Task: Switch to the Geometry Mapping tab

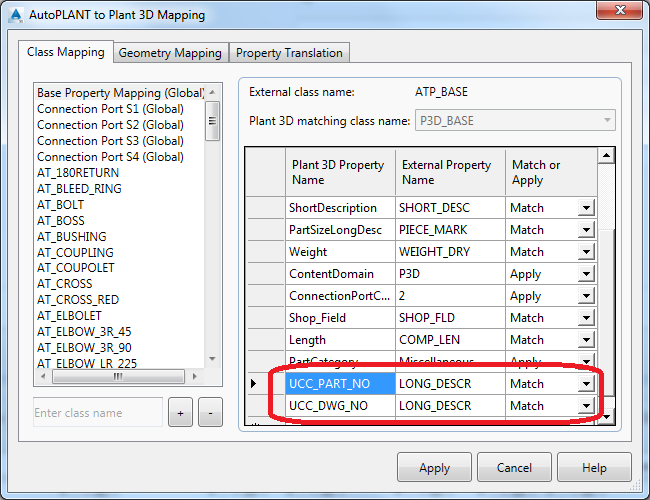Action: [170, 53]
